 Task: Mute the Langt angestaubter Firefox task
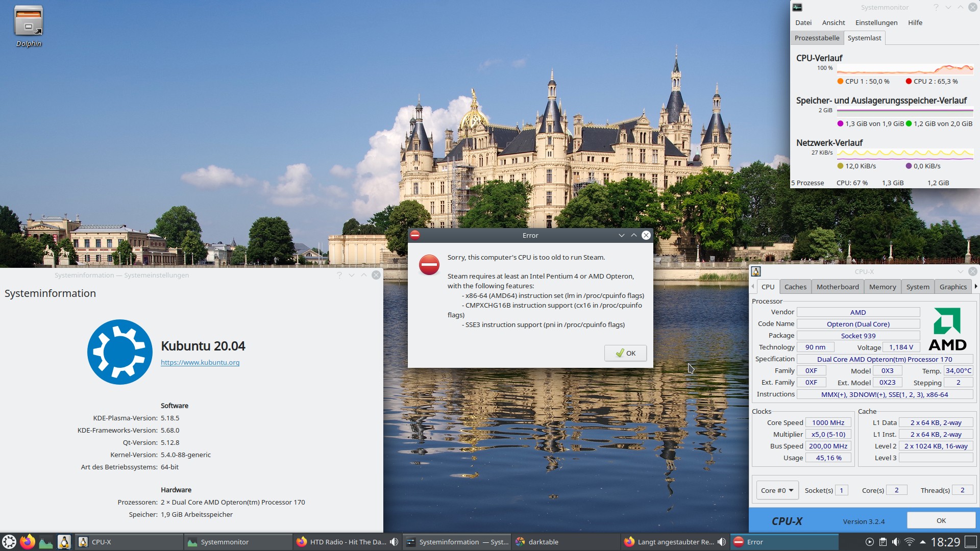722,542
